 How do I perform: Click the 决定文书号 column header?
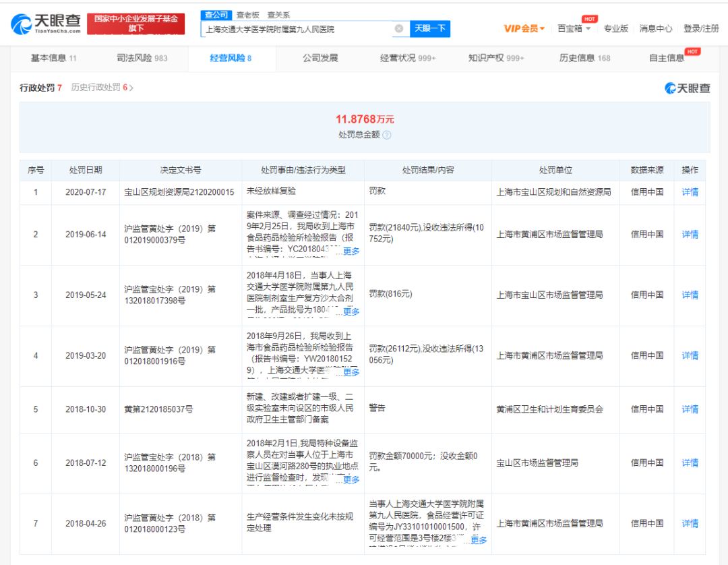coord(181,171)
